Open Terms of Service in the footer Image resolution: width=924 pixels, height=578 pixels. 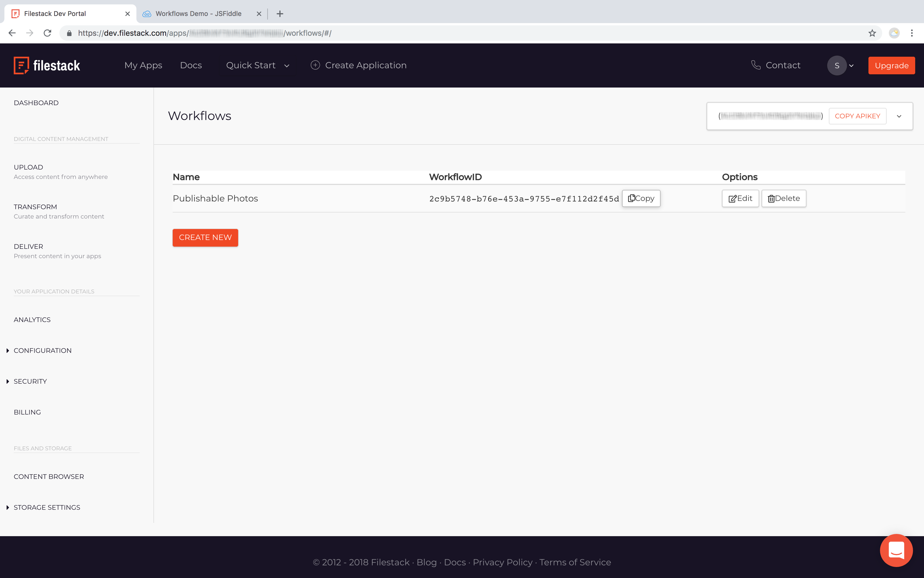click(575, 562)
